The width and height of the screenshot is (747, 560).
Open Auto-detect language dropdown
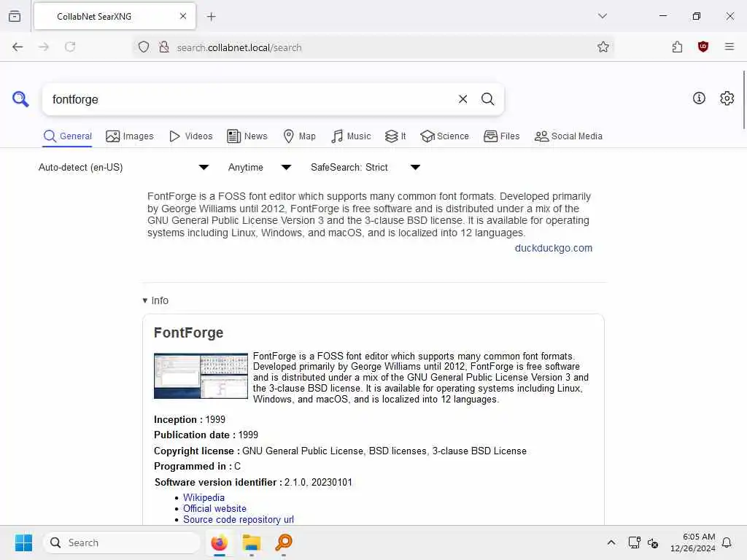point(124,167)
